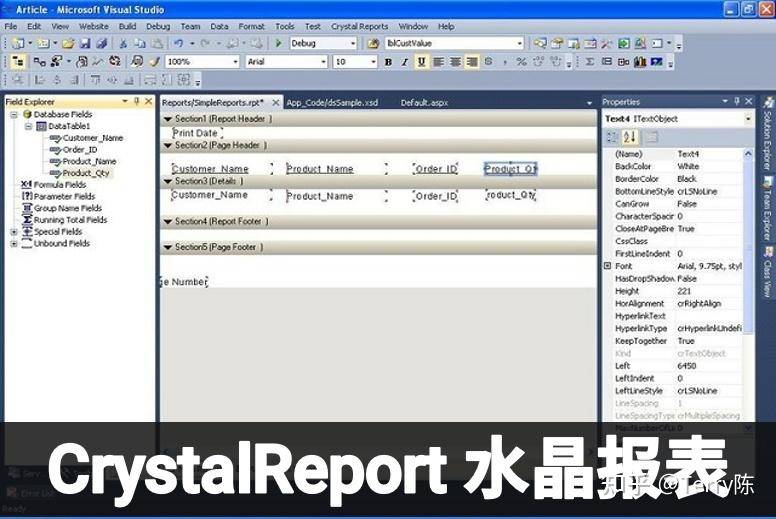Image resolution: width=776 pixels, height=519 pixels.
Task: Select the Print Date field object
Action: (196, 133)
